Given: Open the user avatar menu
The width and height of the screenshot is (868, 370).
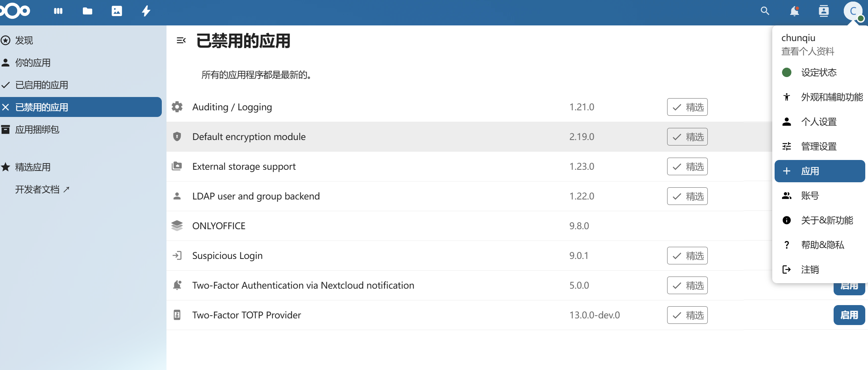Looking at the screenshot, I should pyautogui.click(x=853, y=11).
